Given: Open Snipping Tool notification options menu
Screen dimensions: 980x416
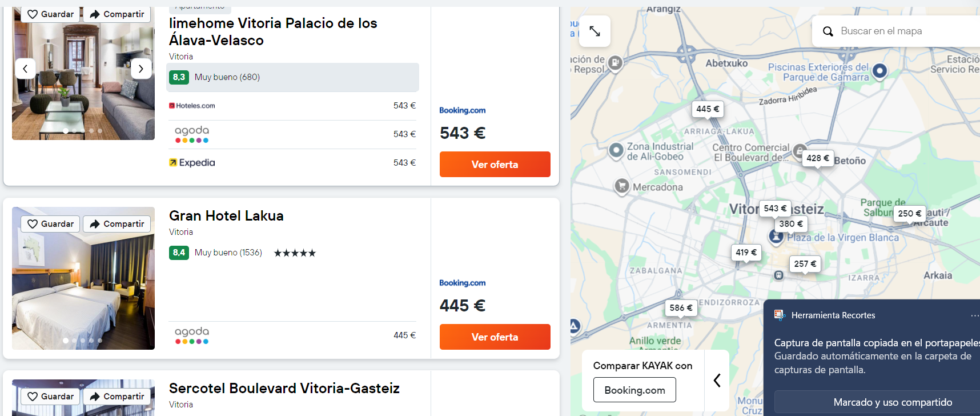Looking at the screenshot, I should (x=974, y=315).
